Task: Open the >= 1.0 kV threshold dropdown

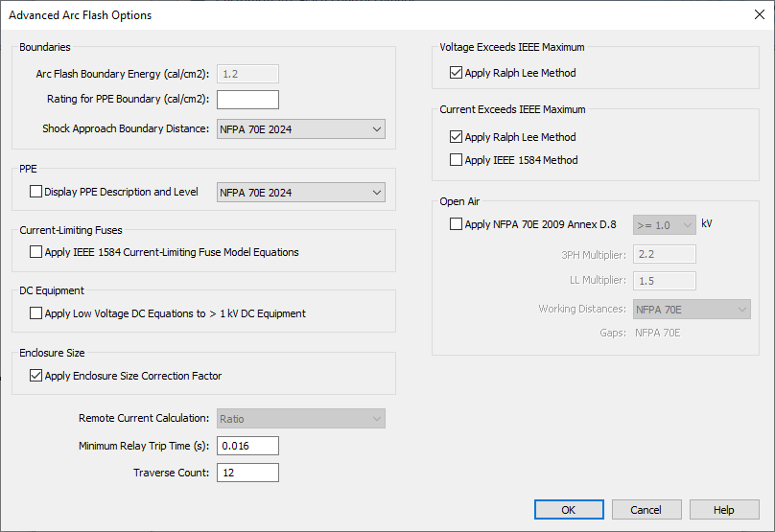Action: coord(664,224)
